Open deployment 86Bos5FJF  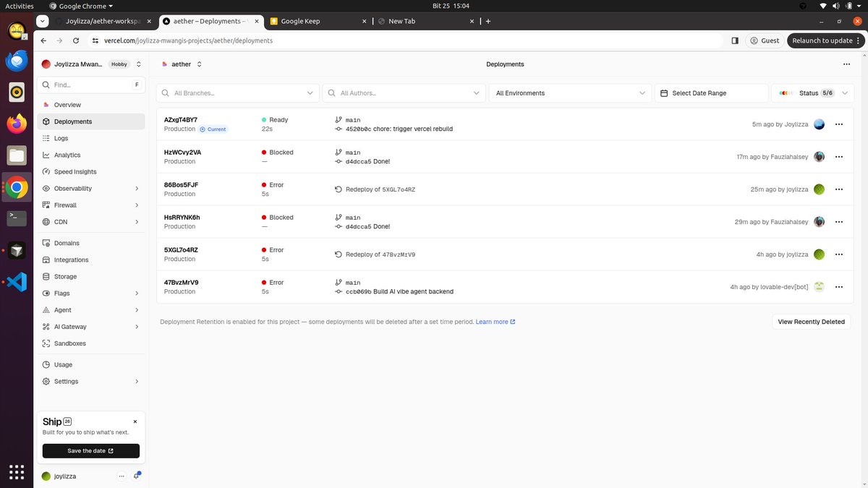182,185
